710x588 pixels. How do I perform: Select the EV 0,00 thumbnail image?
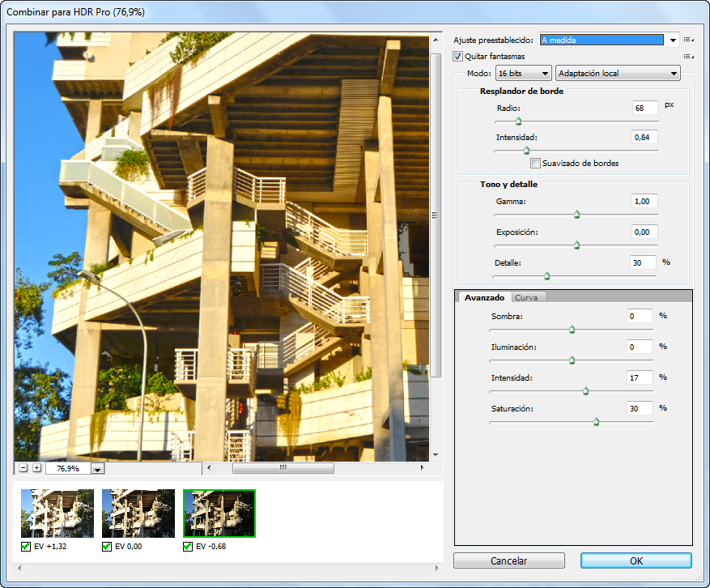pos(138,513)
